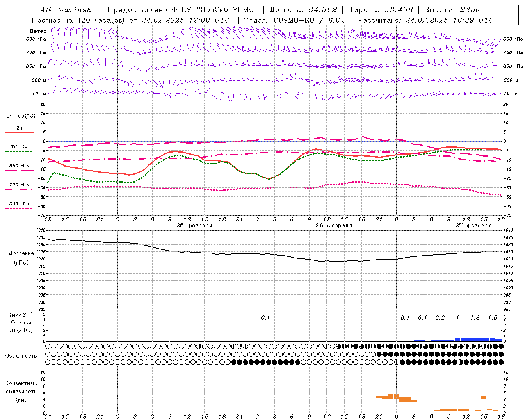Click the '850 гПа' entry in the temperature legend

point(19,166)
